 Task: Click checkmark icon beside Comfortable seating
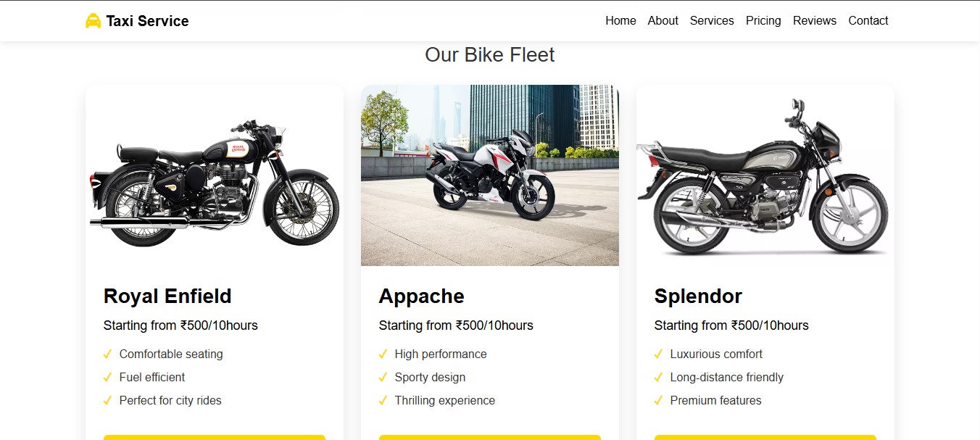click(107, 354)
